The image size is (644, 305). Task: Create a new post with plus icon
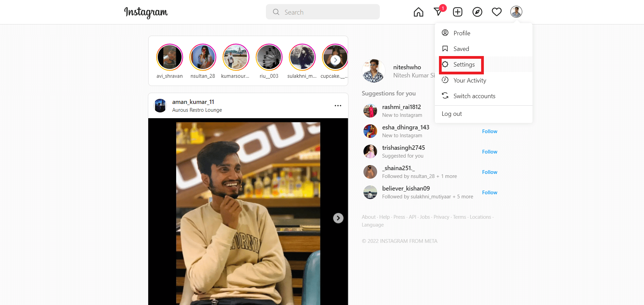[458, 12]
